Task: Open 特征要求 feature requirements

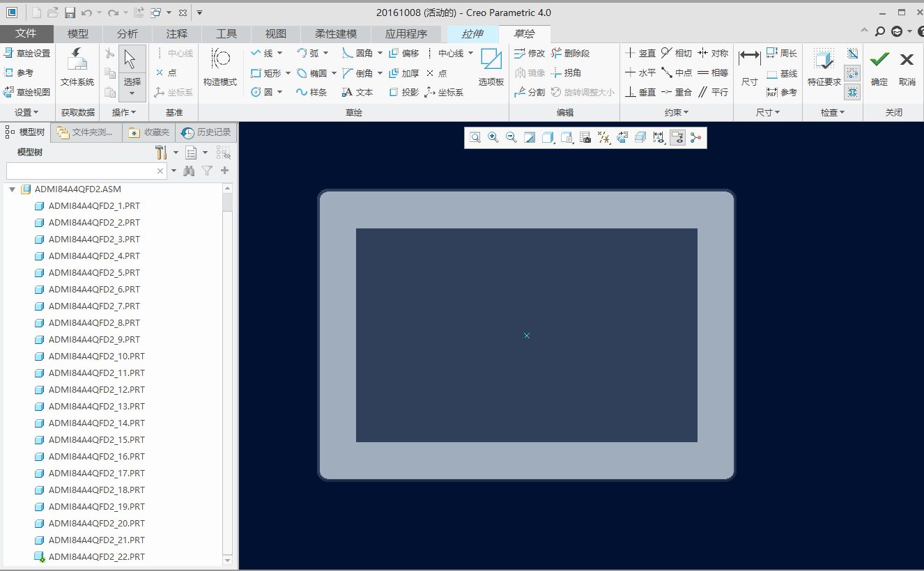Action: pyautogui.click(x=824, y=68)
